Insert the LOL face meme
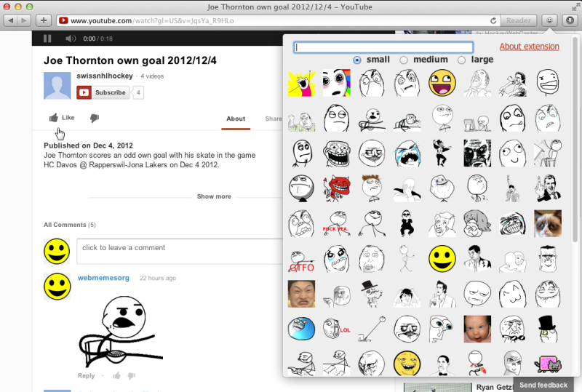This screenshot has width=582, height=392. 336,329
